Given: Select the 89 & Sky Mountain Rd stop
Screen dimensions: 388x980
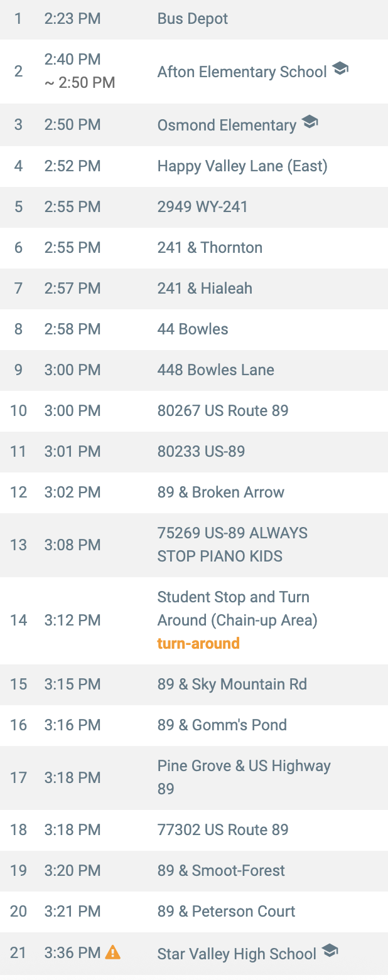Looking at the screenshot, I should coord(232,684).
